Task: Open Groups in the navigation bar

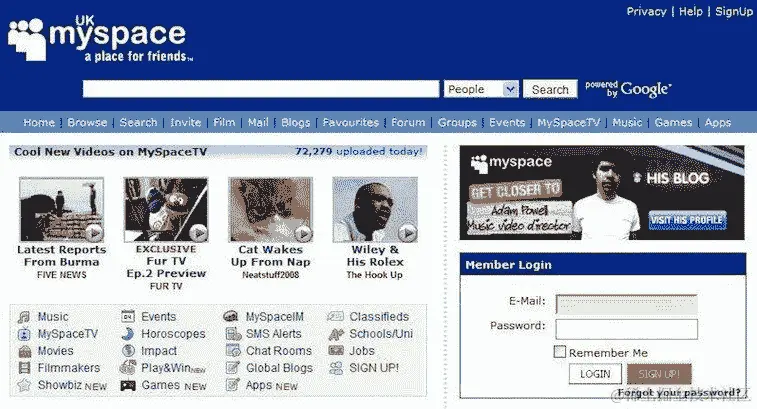Action: pyautogui.click(x=457, y=123)
